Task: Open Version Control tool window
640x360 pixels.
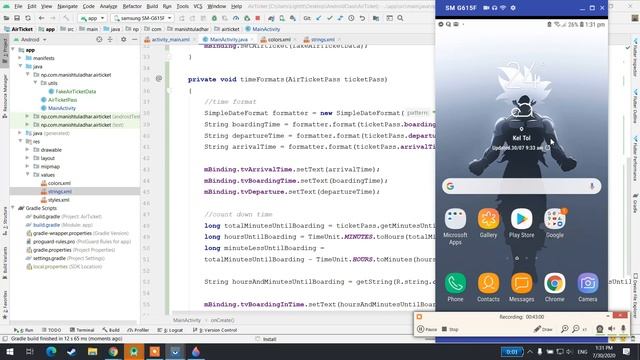Action: click(215, 330)
